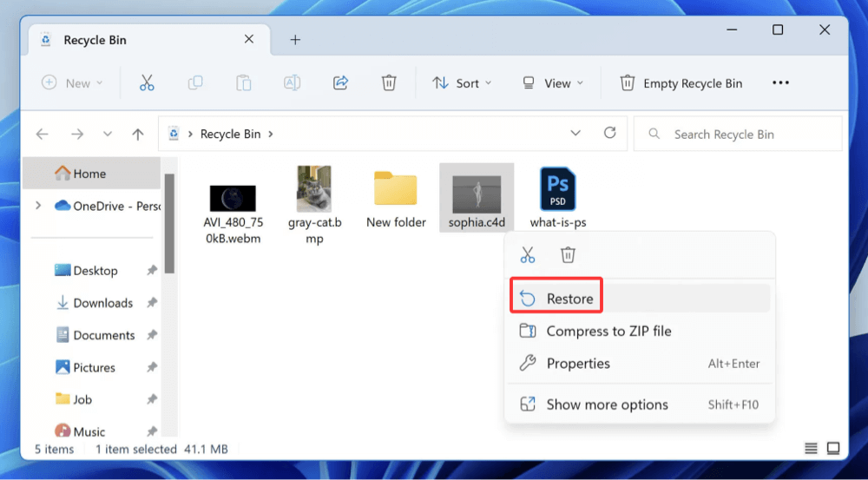Click the Copy icon in toolbar

coord(194,83)
